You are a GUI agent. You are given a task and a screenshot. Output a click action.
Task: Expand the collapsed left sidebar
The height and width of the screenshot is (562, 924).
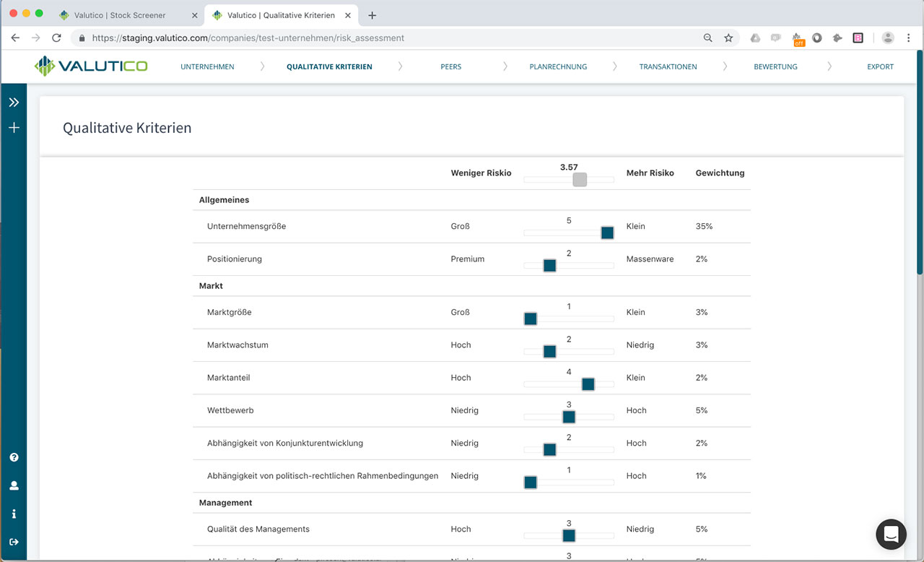pos(13,101)
